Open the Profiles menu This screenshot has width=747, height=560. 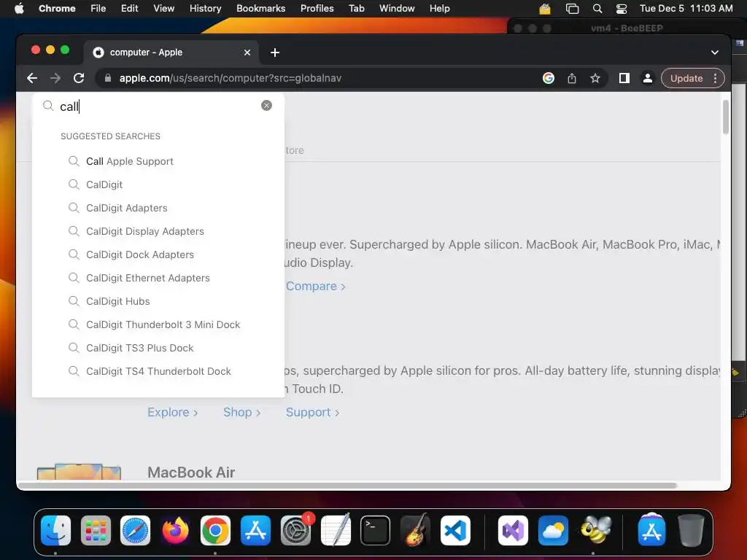pyautogui.click(x=317, y=8)
